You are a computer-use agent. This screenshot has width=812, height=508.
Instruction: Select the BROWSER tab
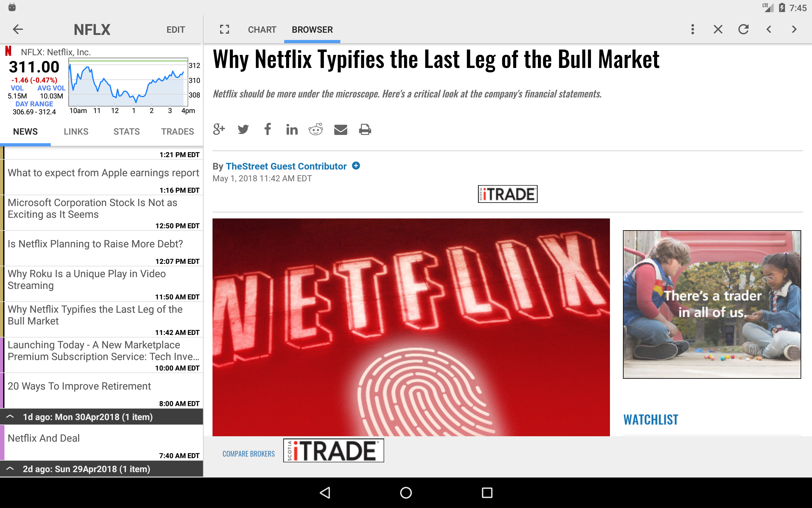tap(312, 30)
